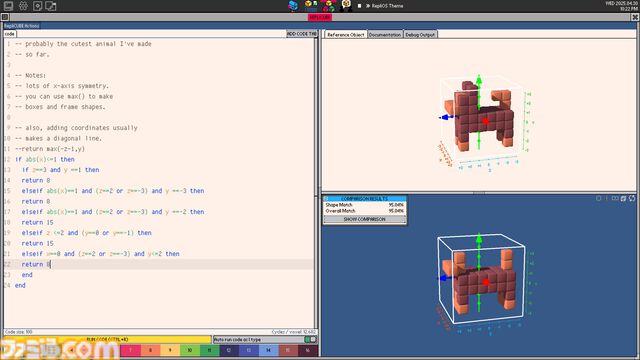Run the code with yellow Run Code bar
The image size is (640, 360).
point(108,340)
